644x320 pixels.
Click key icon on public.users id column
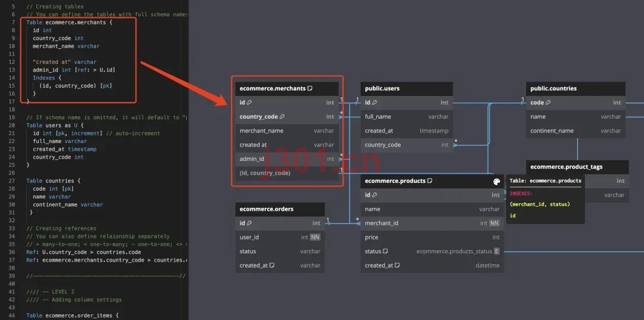pos(374,102)
